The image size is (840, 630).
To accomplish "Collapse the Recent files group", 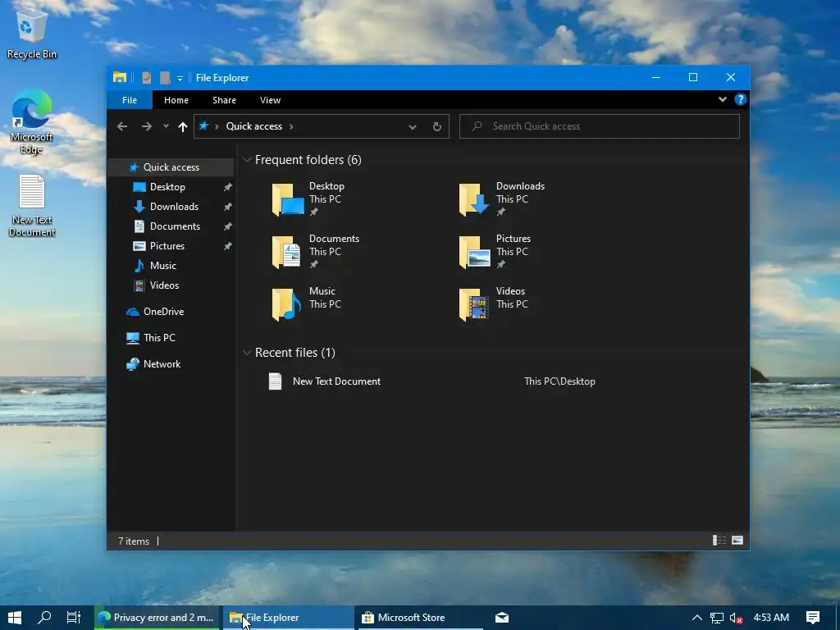I will point(247,353).
